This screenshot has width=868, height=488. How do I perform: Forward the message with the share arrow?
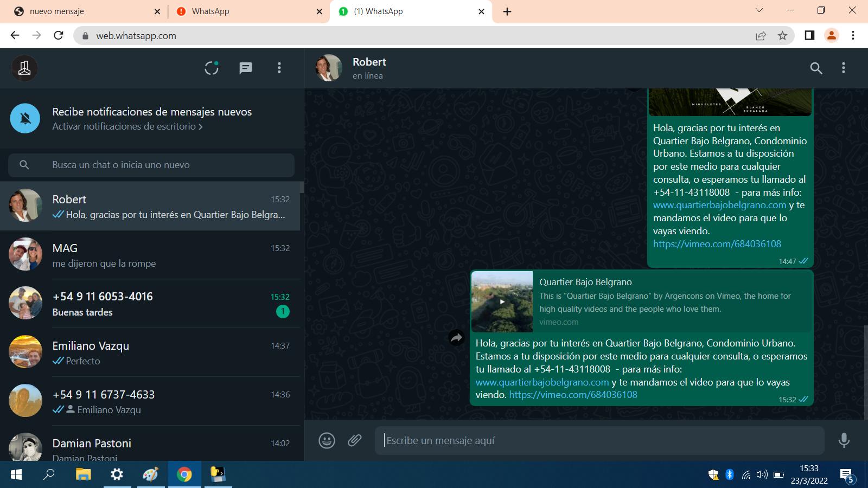coord(457,338)
